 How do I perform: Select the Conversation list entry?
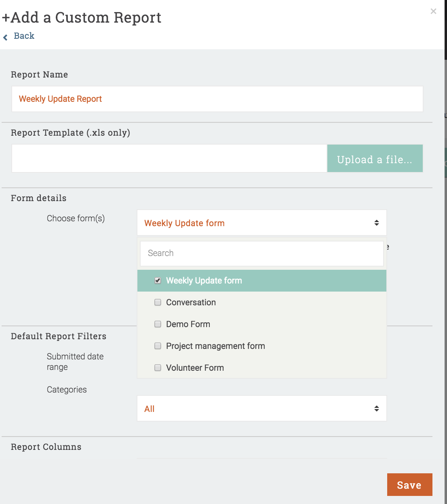pos(191,302)
